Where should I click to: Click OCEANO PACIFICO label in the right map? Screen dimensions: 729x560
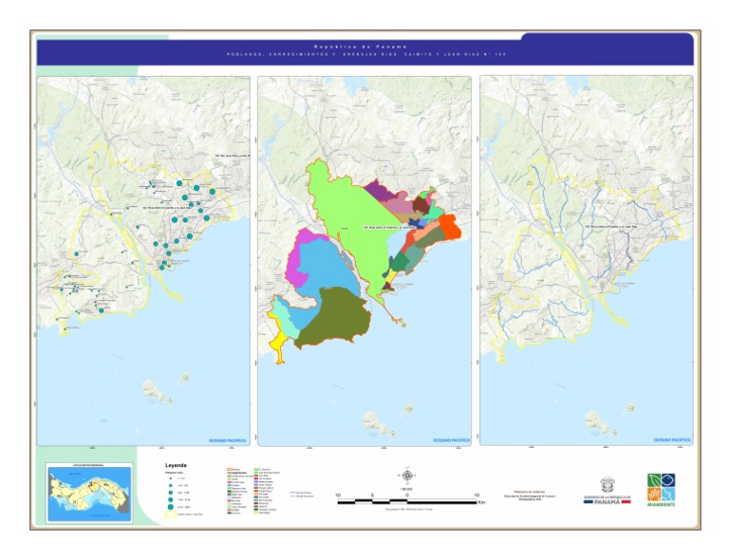672,440
